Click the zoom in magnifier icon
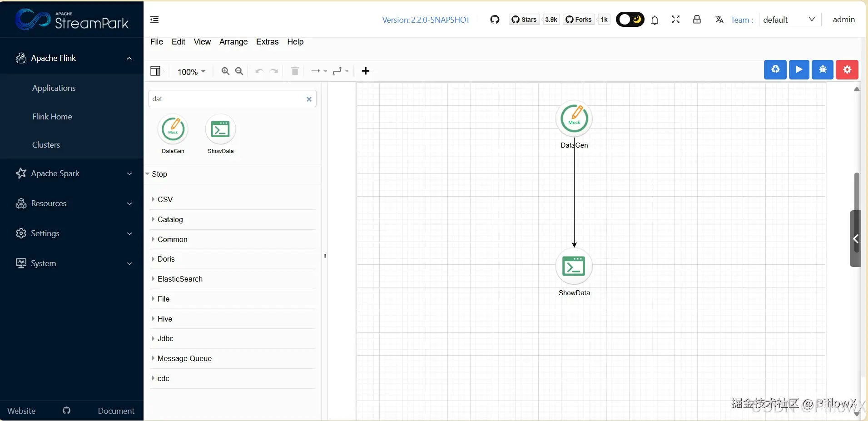The width and height of the screenshot is (868, 421). (x=225, y=71)
